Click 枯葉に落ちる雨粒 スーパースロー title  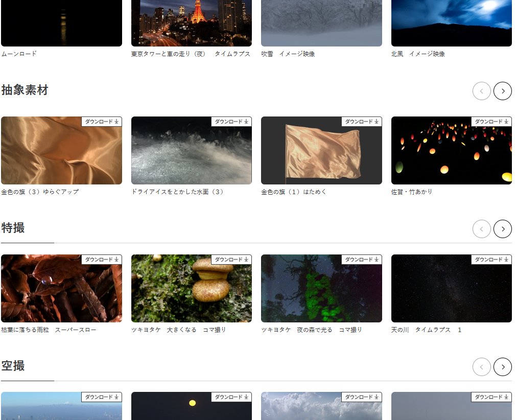[x=49, y=330]
